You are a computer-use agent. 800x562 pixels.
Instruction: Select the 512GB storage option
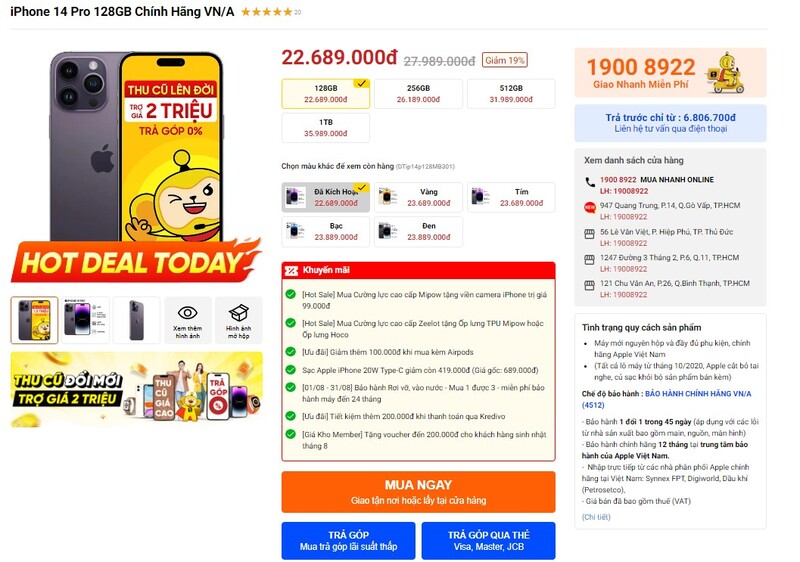coord(511,94)
